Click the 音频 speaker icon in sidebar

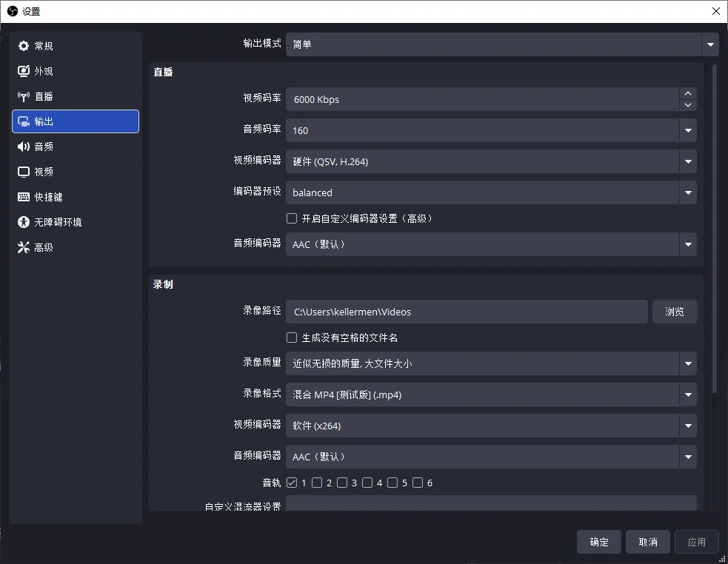pos(24,147)
